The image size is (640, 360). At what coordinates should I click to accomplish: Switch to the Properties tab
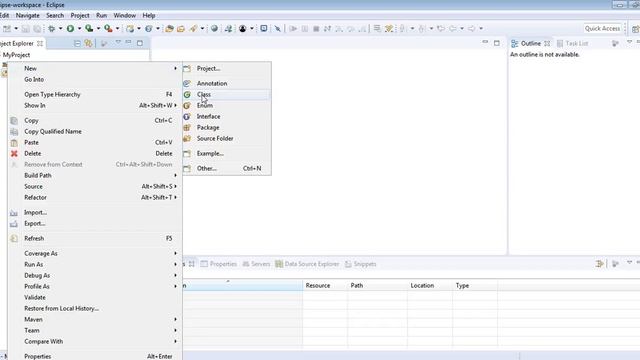point(219,264)
